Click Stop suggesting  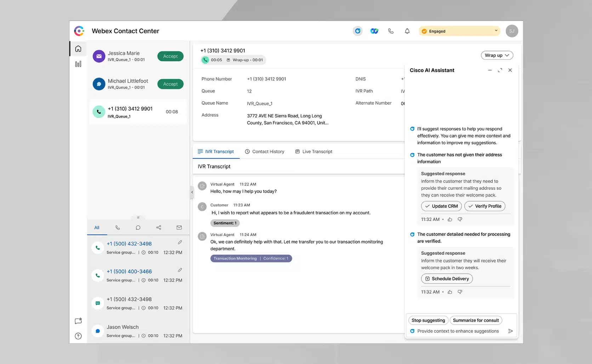pos(428,320)
